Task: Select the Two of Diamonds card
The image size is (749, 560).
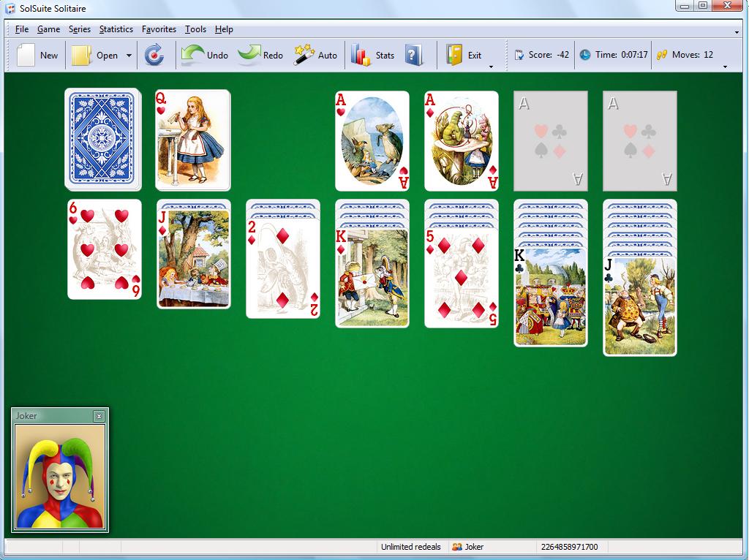Action: pyautogui.click(x=283, y=268)
